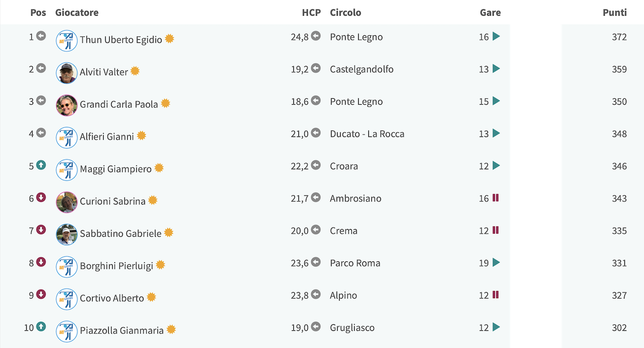Click the red down arrow beside position 6
Viewport: 644px width, 348px height.
point(41,197)
